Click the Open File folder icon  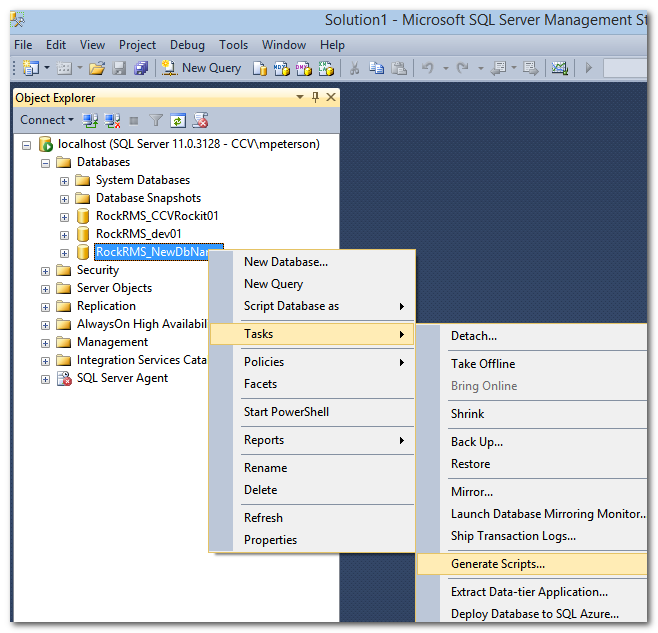click(x=97, y=68)
